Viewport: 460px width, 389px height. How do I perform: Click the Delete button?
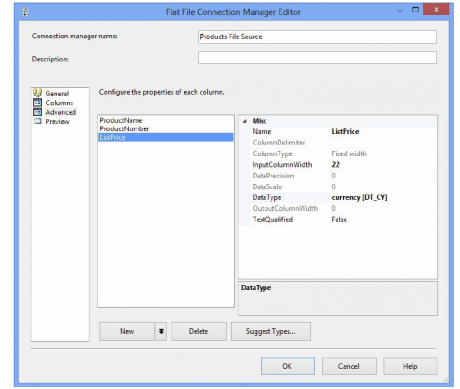199,331
